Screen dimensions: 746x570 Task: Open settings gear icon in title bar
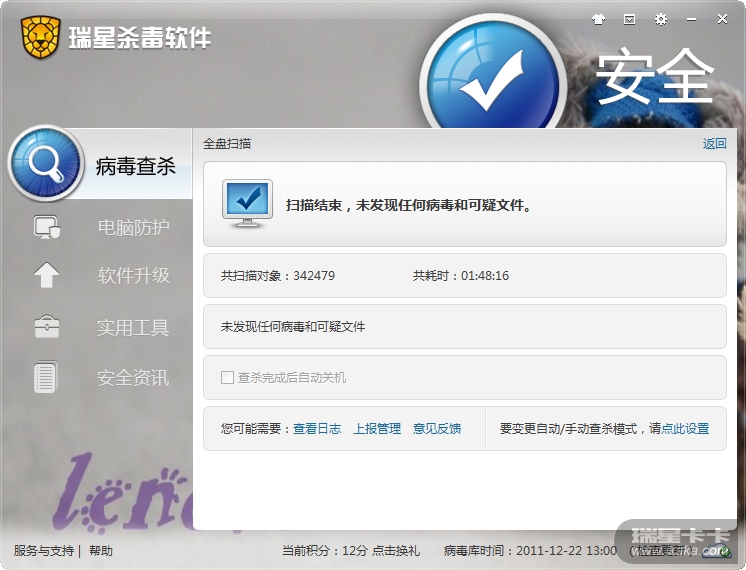pos(660,20)
